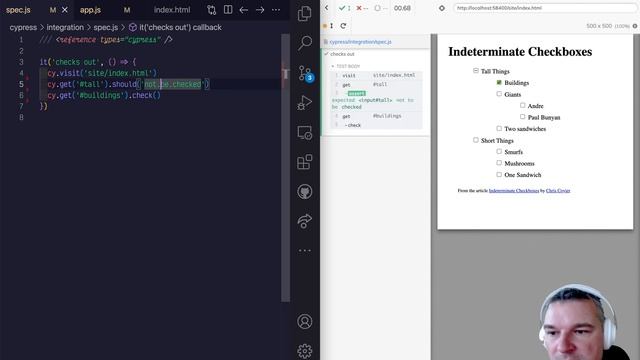Open the Accounts menu
The width and height of the screenshot is (640, 360).
304,322
